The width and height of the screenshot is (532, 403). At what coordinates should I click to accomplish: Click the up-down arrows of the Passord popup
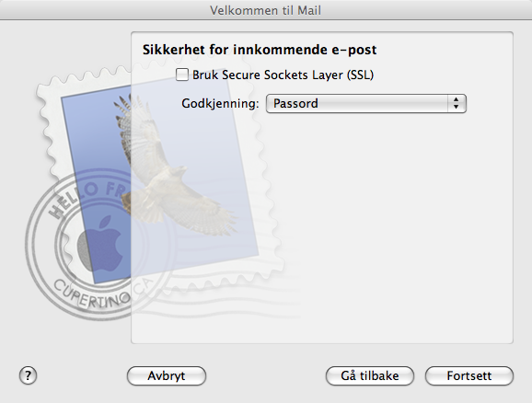coord(456,103)
